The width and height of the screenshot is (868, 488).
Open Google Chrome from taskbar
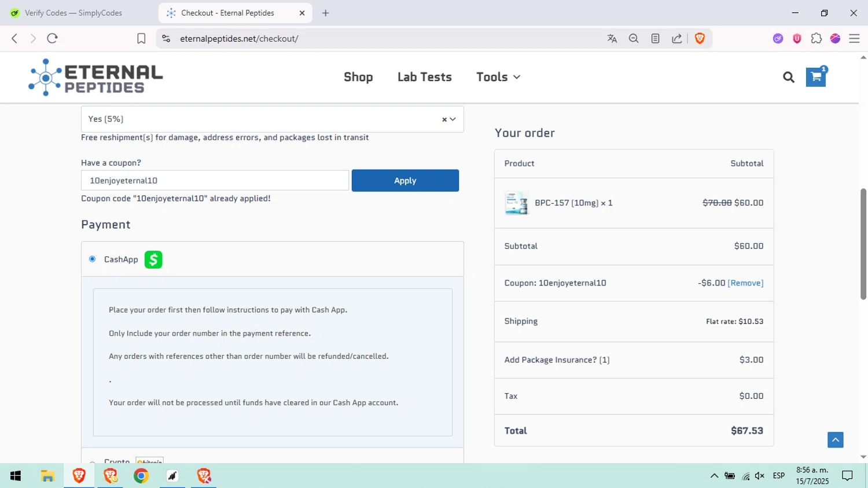[141, 476]
